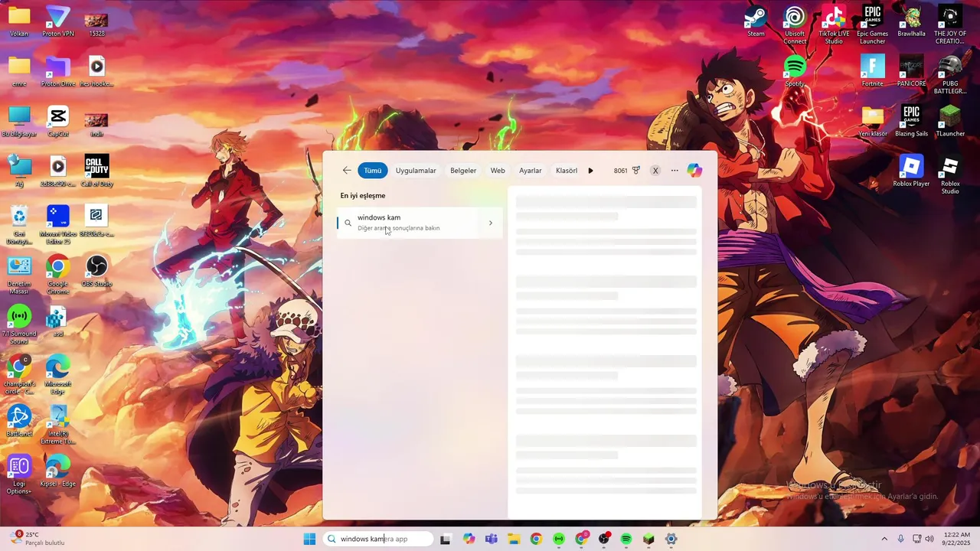Select the Volkan folder on desktop
The width and height of the screenshot is (980, 551).
(x=19, y=21)
